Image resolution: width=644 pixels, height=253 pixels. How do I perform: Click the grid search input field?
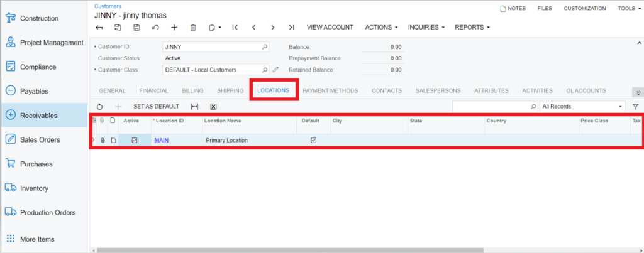pyautogui.click(x=491, y=107)
